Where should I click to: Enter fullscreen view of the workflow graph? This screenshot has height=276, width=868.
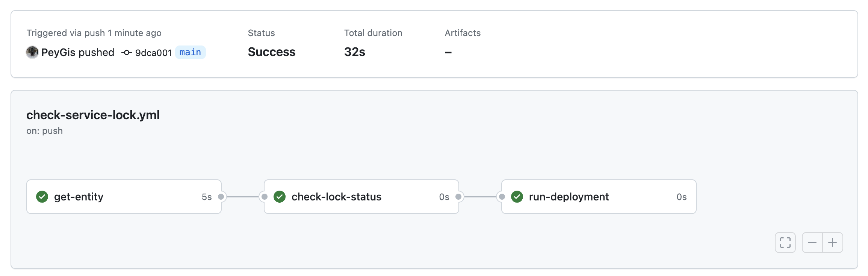pyautogui.click(x=785, y=243)
